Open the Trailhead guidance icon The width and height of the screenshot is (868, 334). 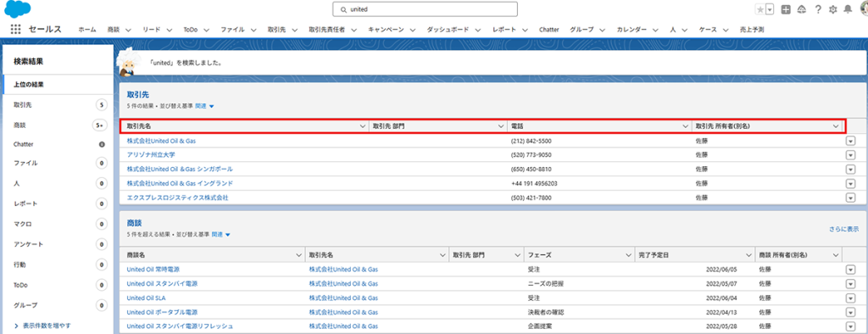[801, 10]
